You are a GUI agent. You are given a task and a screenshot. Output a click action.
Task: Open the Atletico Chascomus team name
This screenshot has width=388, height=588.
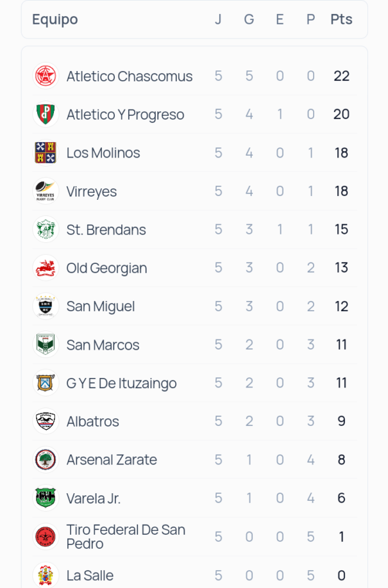(130, 76)
